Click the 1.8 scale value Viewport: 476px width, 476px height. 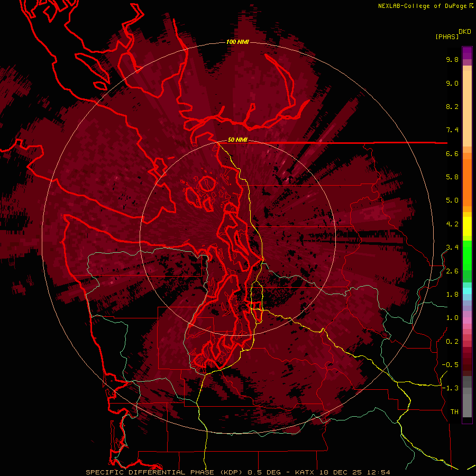click(x=452, y=295)
